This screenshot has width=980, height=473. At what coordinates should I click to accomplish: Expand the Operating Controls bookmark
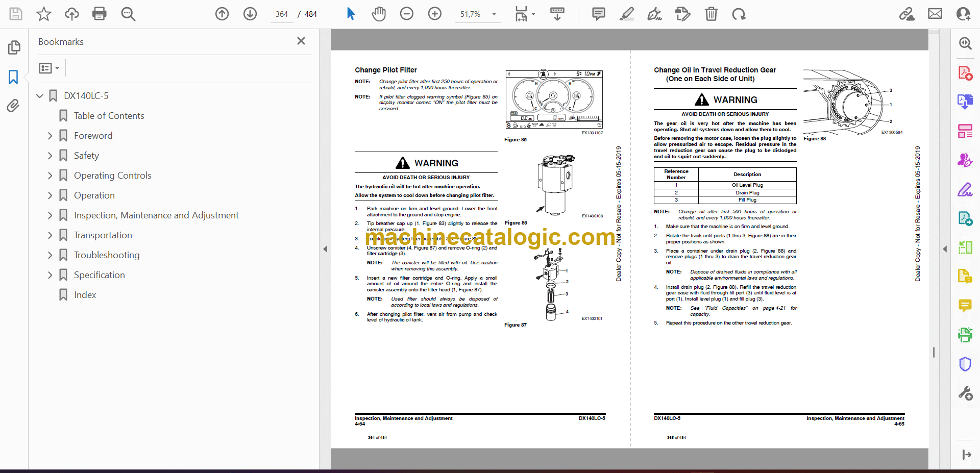point(50,176)
